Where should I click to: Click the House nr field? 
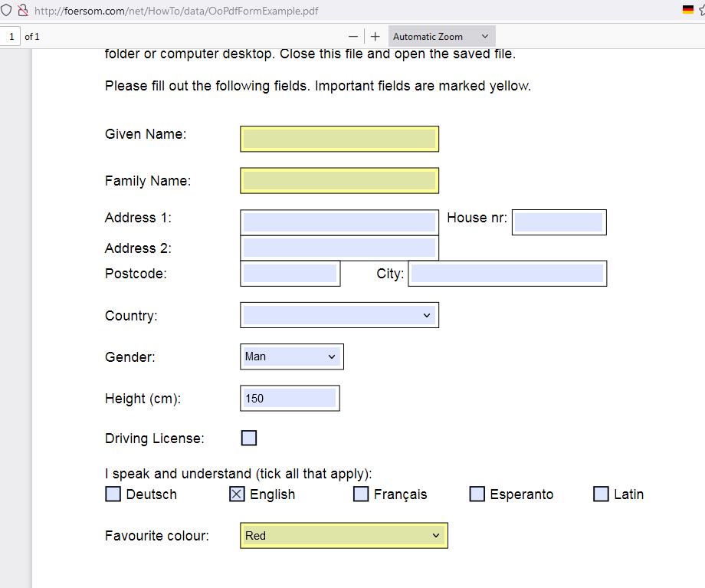(559, 222)
